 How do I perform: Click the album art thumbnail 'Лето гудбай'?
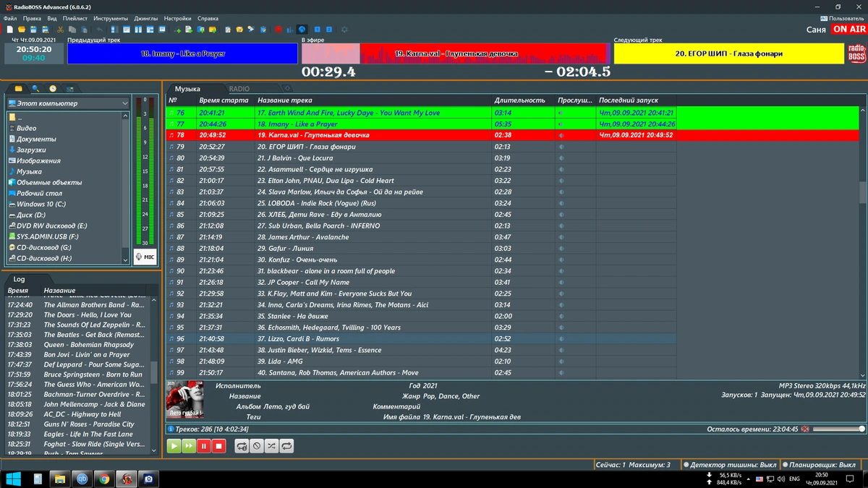click(184, 401)
